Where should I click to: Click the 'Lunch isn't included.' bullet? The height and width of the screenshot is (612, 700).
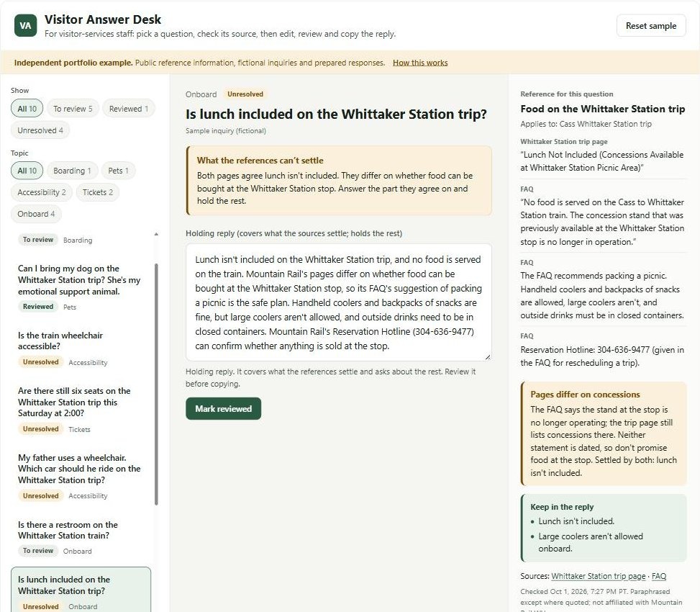point(576,521)
